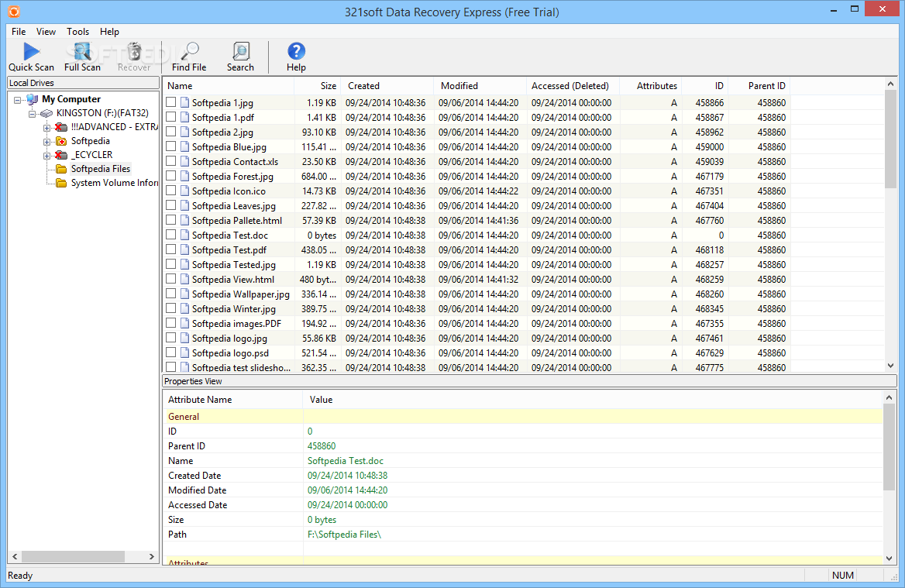Click the file icon of Softpedia logo.psd
Screen dimensions: 905x588
[184, 353]
